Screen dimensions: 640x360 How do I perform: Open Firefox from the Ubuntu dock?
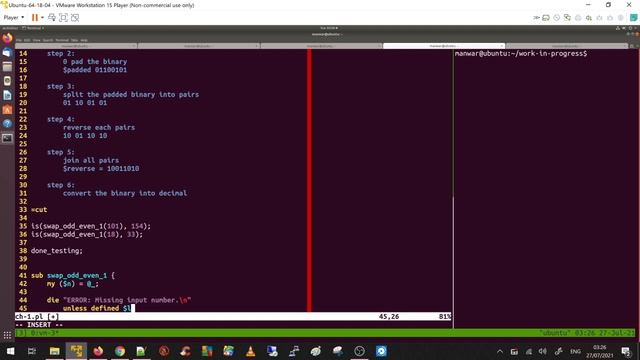pyautogui.click(x=7, y=38)
